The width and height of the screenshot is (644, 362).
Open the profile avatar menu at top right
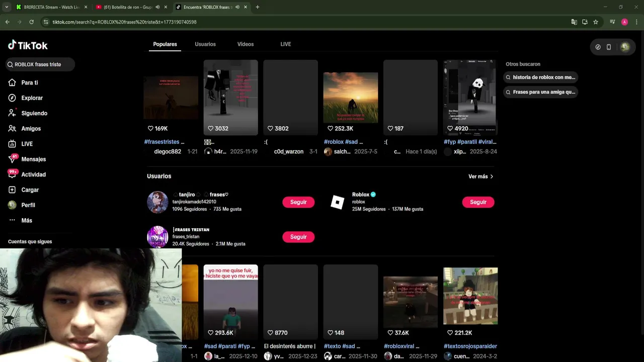coord(625,47)
